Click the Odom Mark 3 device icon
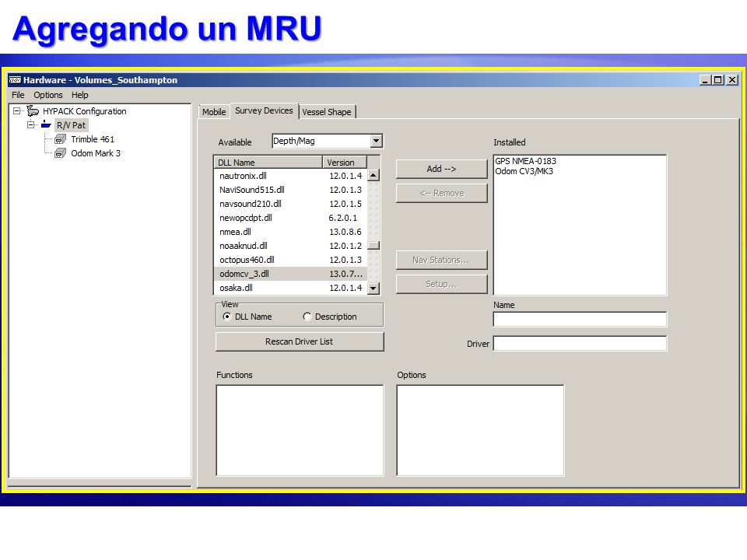Viewport: 747px width, 560px height. coord(60,153)
